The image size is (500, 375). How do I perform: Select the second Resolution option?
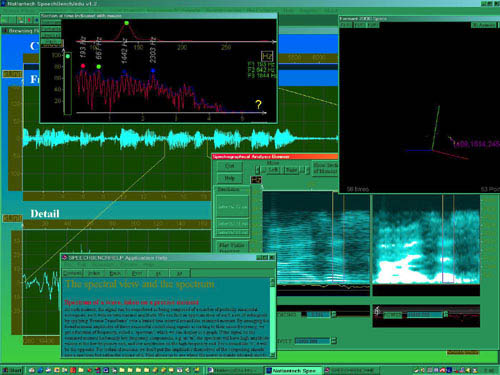232,224
